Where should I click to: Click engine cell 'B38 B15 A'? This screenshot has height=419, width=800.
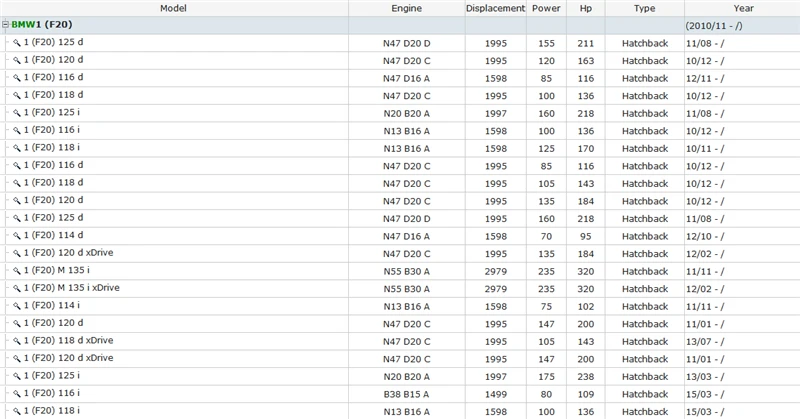click(x=407, y=394)
